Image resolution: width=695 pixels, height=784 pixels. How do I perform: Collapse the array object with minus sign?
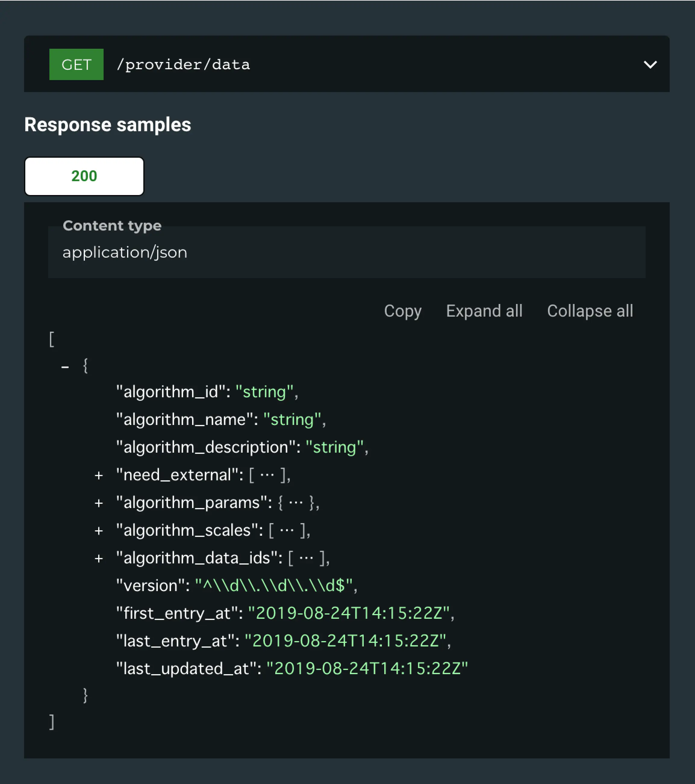65,367
